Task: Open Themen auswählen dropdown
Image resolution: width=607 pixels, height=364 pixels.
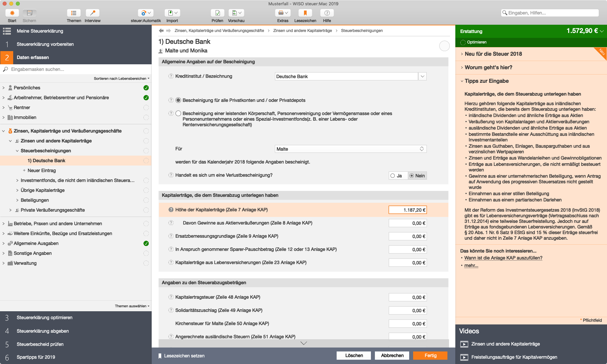Action: click(132, 306)
